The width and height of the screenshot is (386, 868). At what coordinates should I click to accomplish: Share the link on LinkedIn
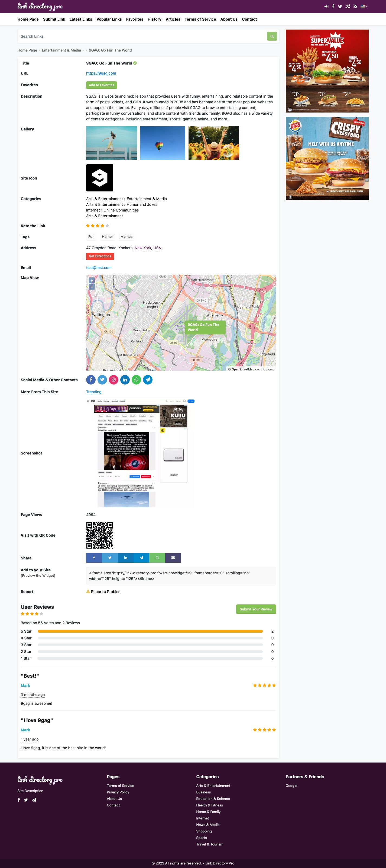click(x=125, y=558)
